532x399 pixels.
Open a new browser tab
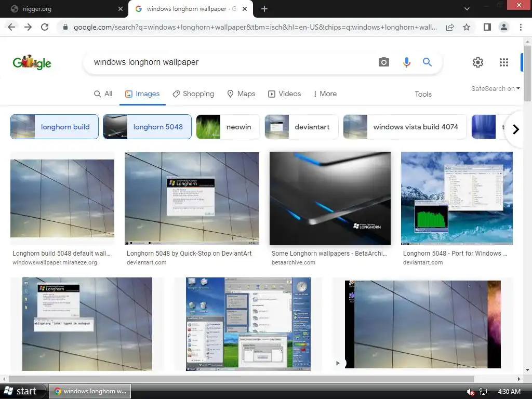click(x=264, y=9)
